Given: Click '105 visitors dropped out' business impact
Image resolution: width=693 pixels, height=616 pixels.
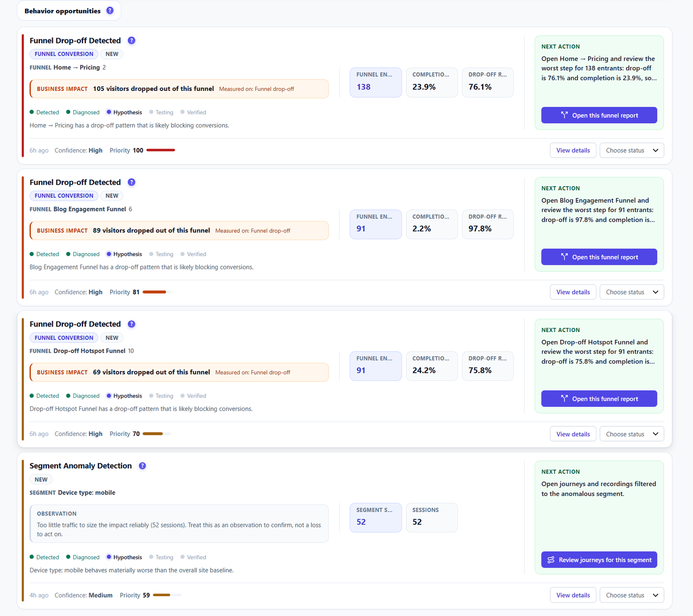Looking at the screenshot, I should (179, 89).
